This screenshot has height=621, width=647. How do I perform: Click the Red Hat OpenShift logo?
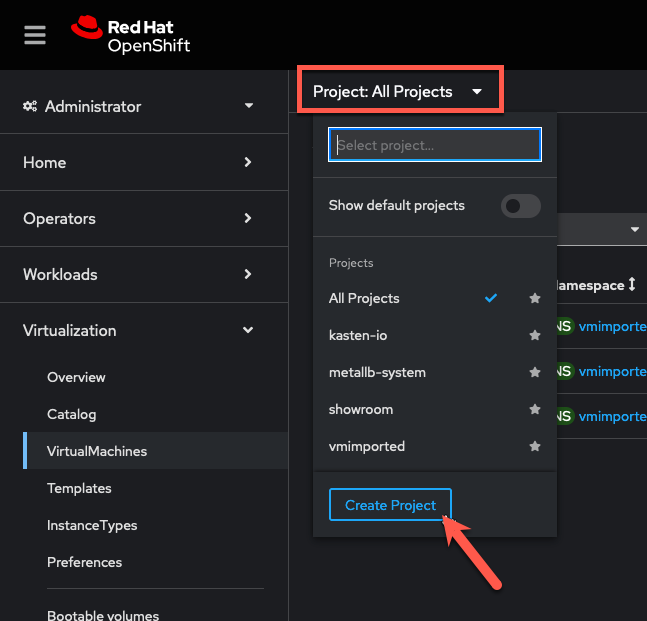coord(130,35)
